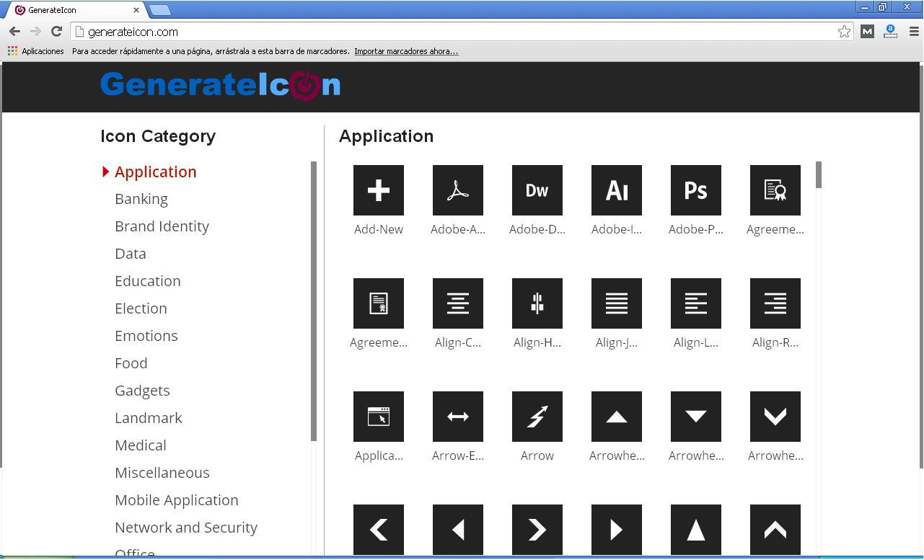924x560 pixels.
Task: Click the page vertical scrollbar
Action: point(920,267)
